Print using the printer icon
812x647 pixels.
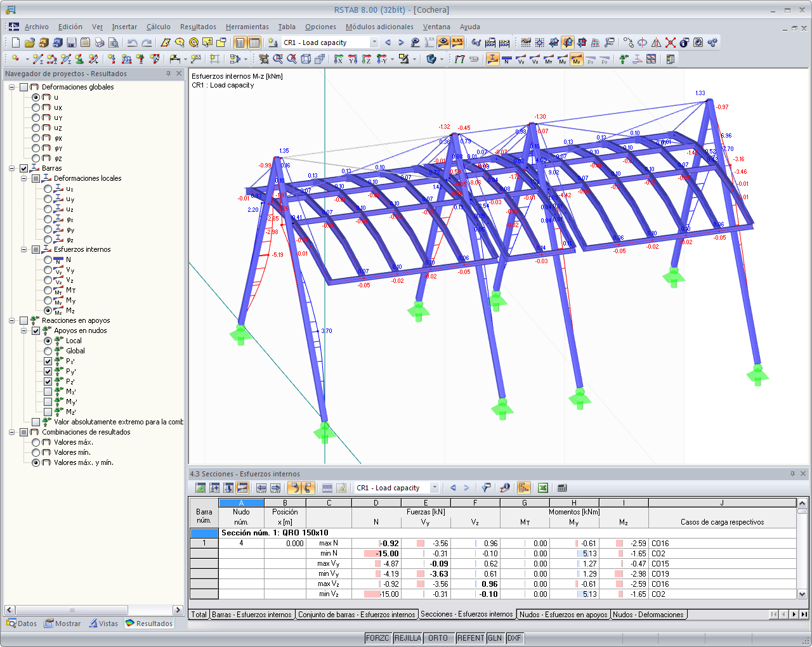100,42
